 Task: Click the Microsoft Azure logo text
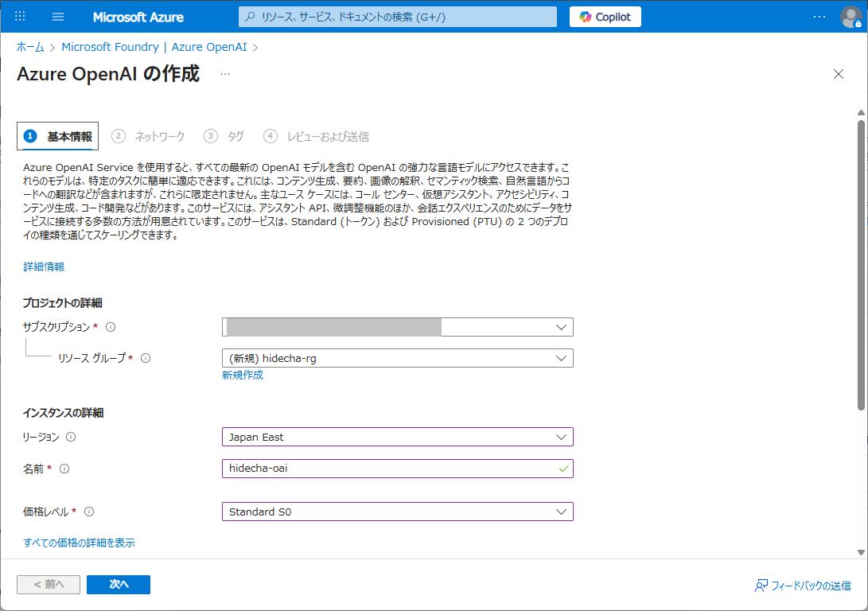pyautogui.click(x=138, y=18)
